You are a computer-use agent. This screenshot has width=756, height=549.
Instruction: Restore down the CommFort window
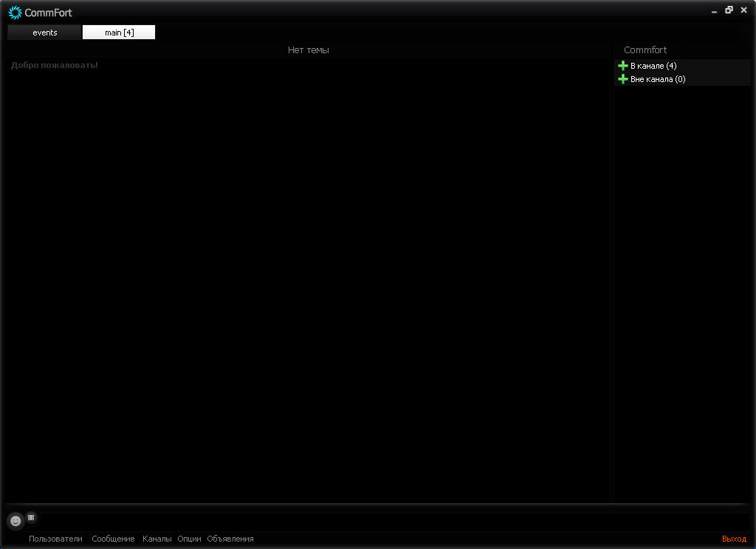pos(729,10)
